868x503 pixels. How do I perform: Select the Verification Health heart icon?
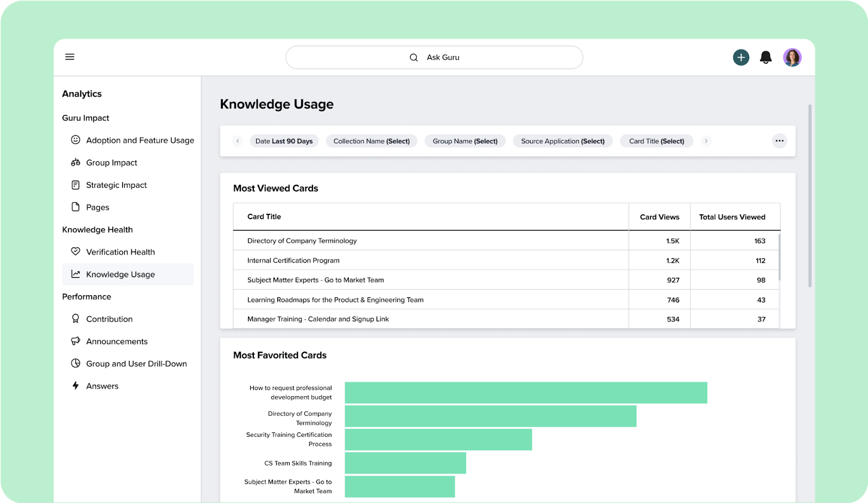(x=75, y=251)
